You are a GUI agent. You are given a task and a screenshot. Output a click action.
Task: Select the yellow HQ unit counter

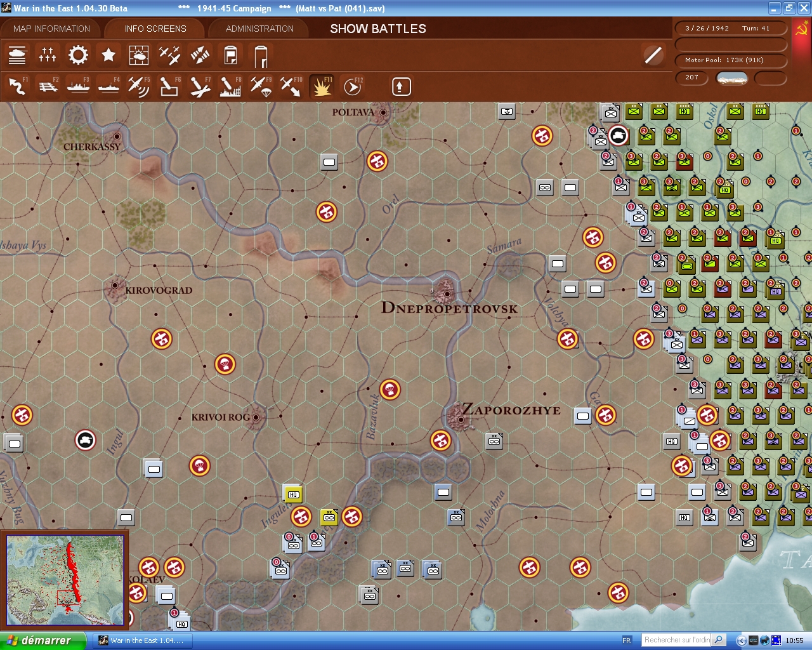(x=293, y=494)
